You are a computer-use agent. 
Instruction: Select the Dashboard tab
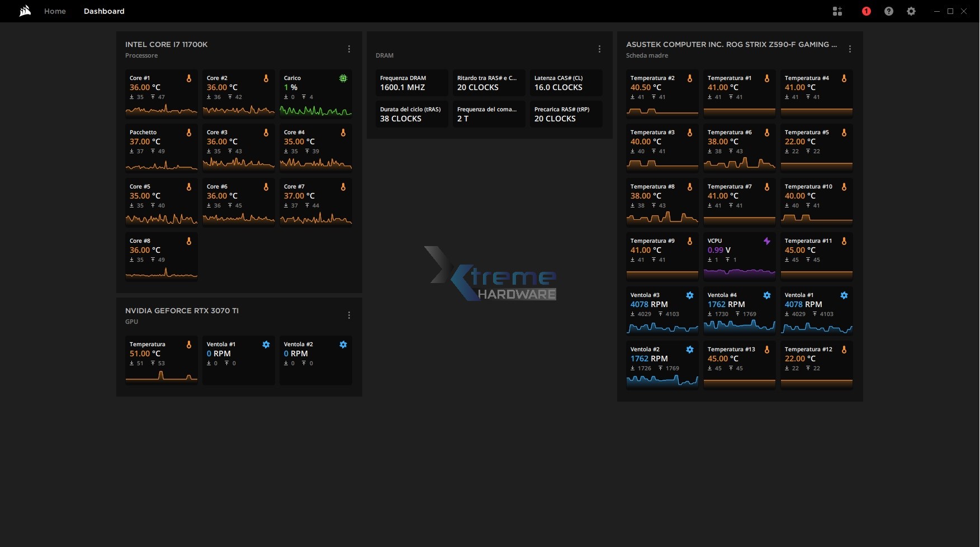104,11
